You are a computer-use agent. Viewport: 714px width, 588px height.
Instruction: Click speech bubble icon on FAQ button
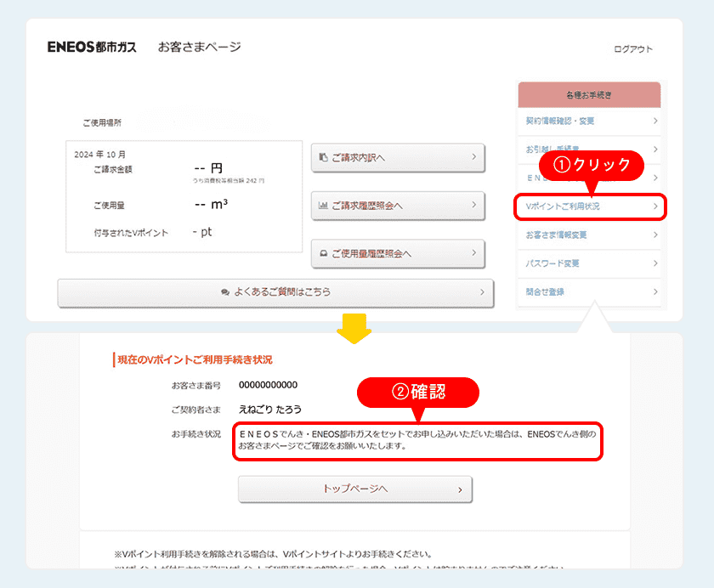tap(225, 292)
